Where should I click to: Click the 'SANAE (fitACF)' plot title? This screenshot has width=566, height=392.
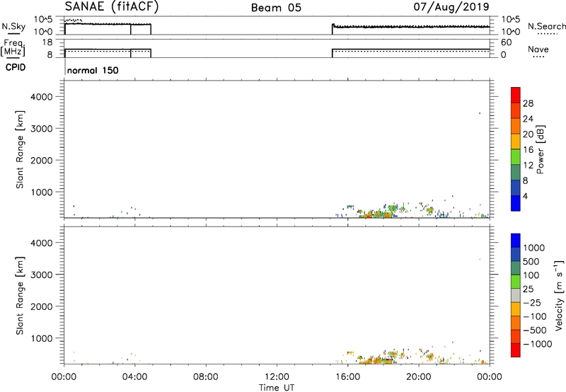click(112, 6)
